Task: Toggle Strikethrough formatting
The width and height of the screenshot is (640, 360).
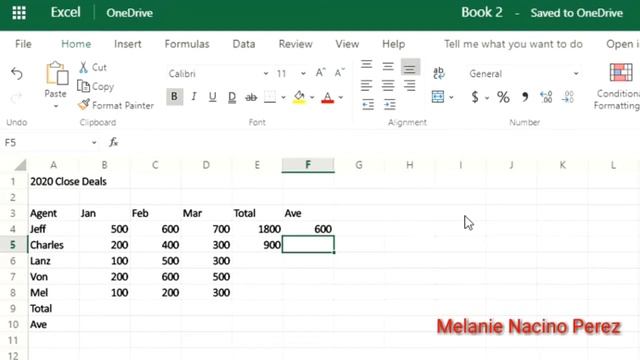Action: tap(251, 97)
